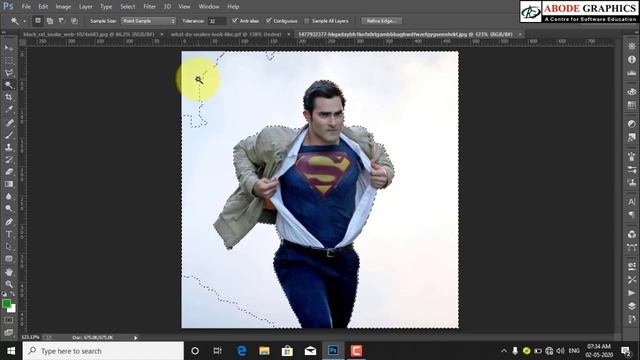Select the Rectangular Marquee tool

(x=9, y=60)
